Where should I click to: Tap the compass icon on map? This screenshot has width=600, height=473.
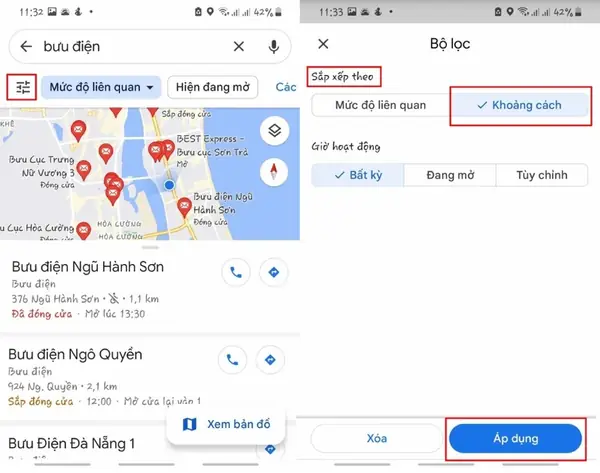click(x=274, y=171)
